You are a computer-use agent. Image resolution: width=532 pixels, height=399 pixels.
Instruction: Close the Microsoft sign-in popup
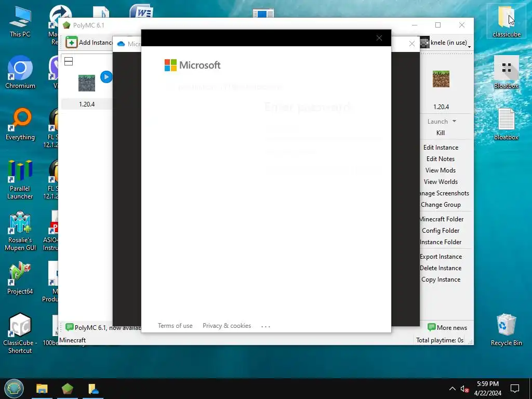(379, 38)
